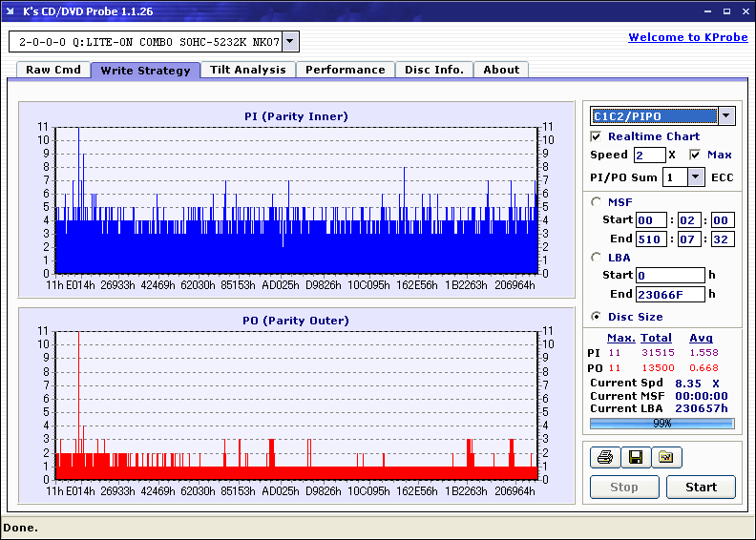Click the printer icon to print chart

pyautogui.click(x=604, y=458)
